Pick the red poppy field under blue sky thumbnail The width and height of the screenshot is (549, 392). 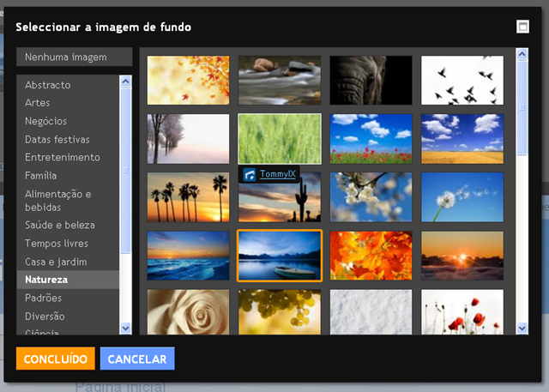coord(371,139)
